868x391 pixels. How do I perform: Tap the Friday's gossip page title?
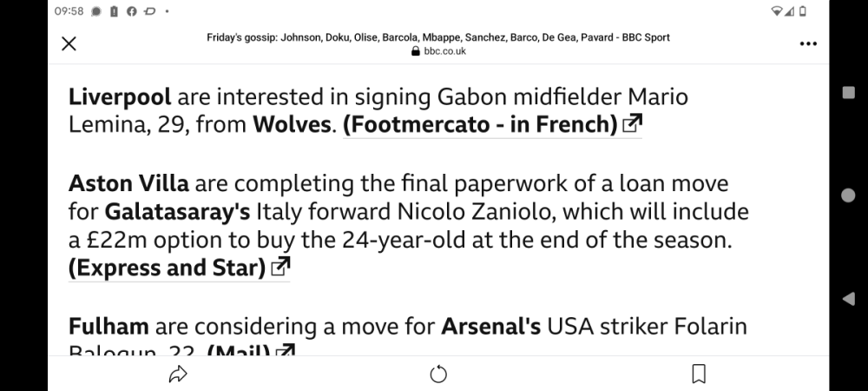[x=437, y=37]
